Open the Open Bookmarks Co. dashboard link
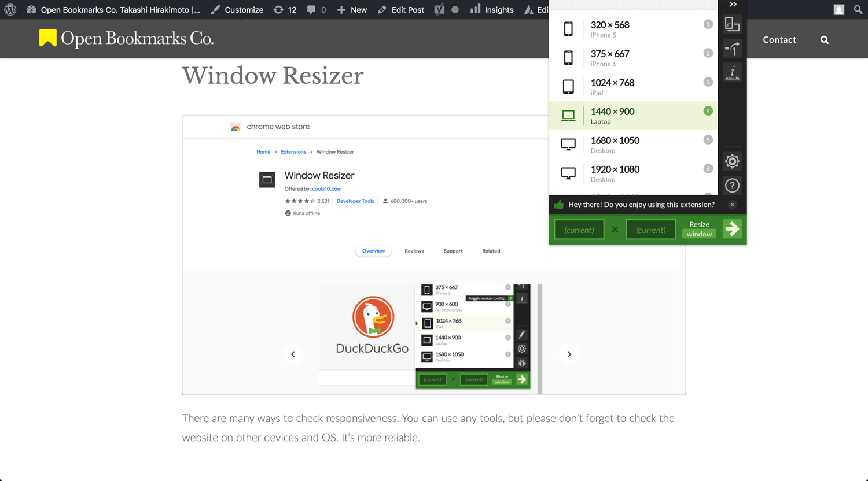Screen dimensions: 868x481 point(113,10)
